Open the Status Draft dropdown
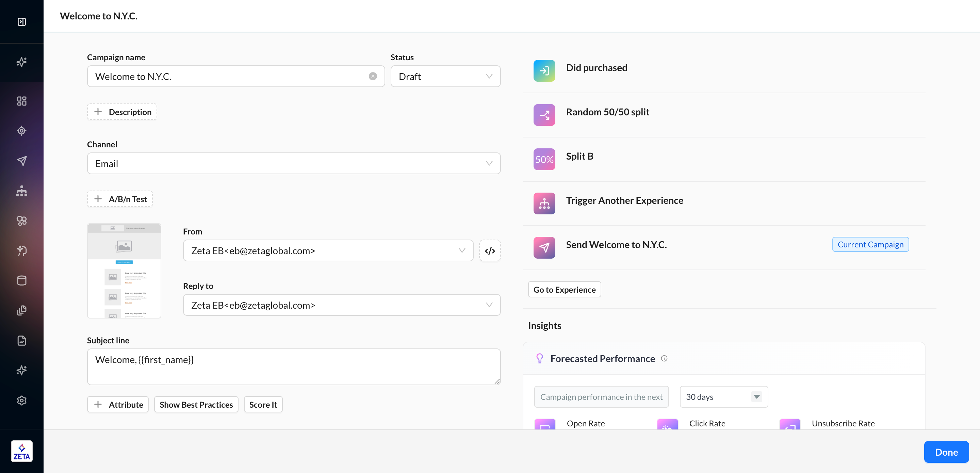Image resolution: width=980 pixels, height=473 pixels. coord(445,77)
